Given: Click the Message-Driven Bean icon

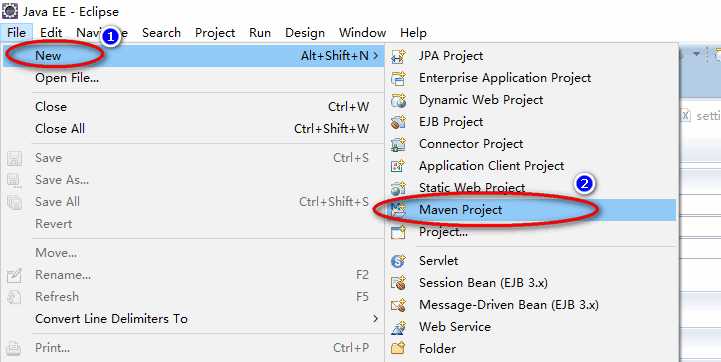Looking at the screenshot, I should pyautogui.click(x=398, y=305).
